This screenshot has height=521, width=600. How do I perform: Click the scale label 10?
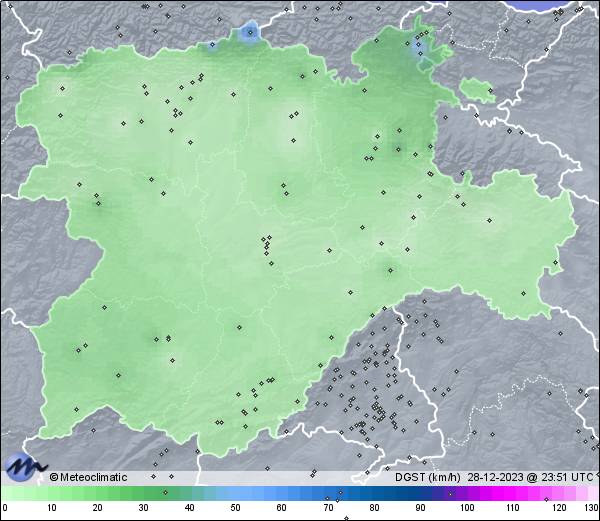[x=52, y=508]
